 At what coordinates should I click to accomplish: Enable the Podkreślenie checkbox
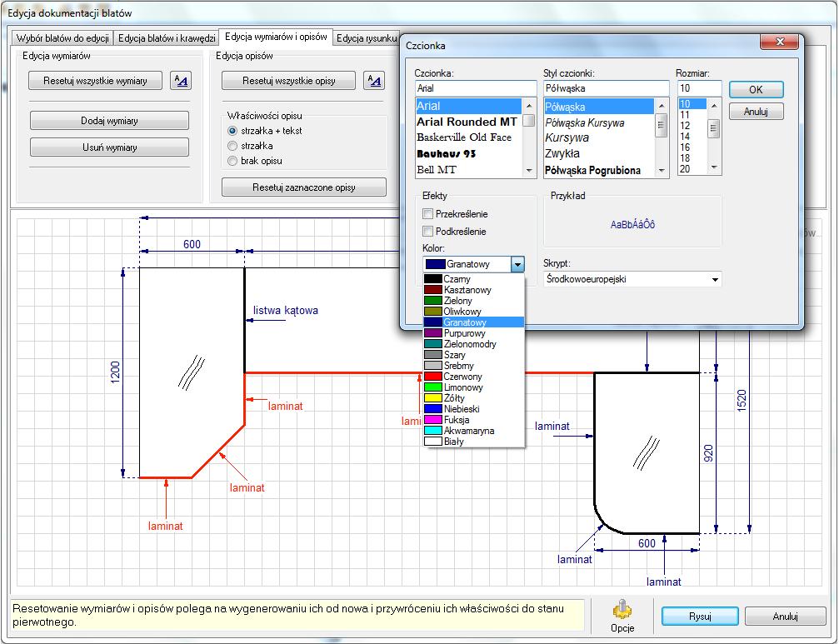(427, 231)
